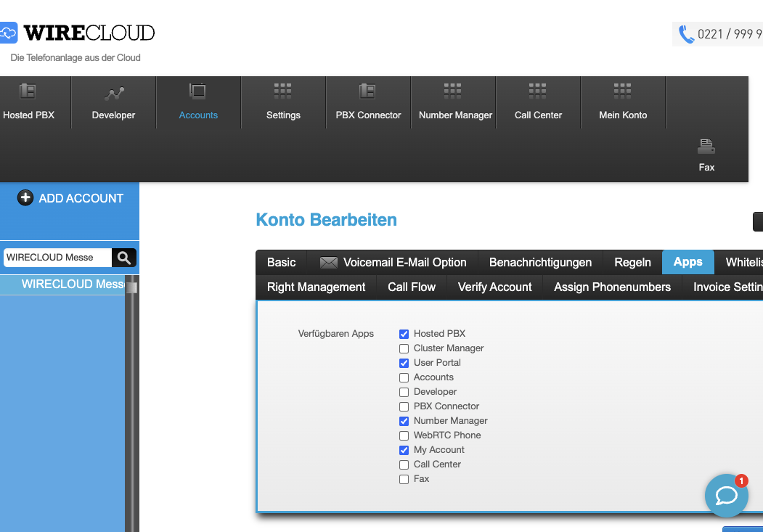763x532 pixels.
Task: Click the magnifier search icon
Action: pyautogui.click(x=124, y=257)
